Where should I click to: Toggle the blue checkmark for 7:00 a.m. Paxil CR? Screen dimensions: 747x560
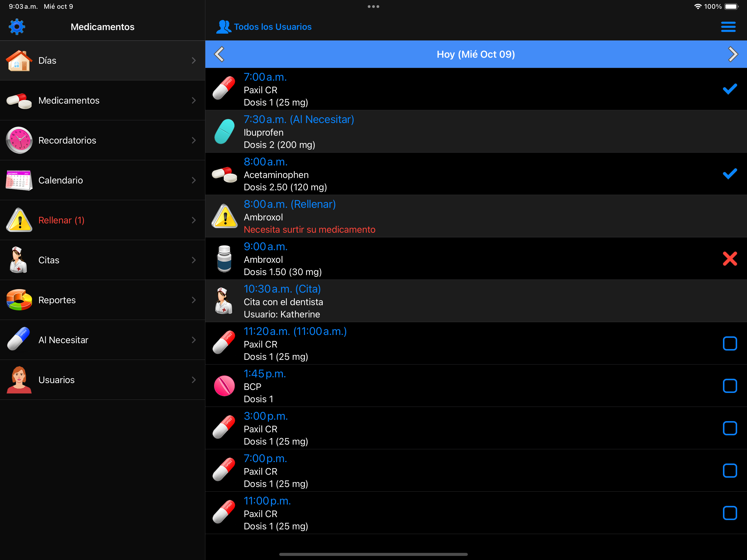pos(730,89)
